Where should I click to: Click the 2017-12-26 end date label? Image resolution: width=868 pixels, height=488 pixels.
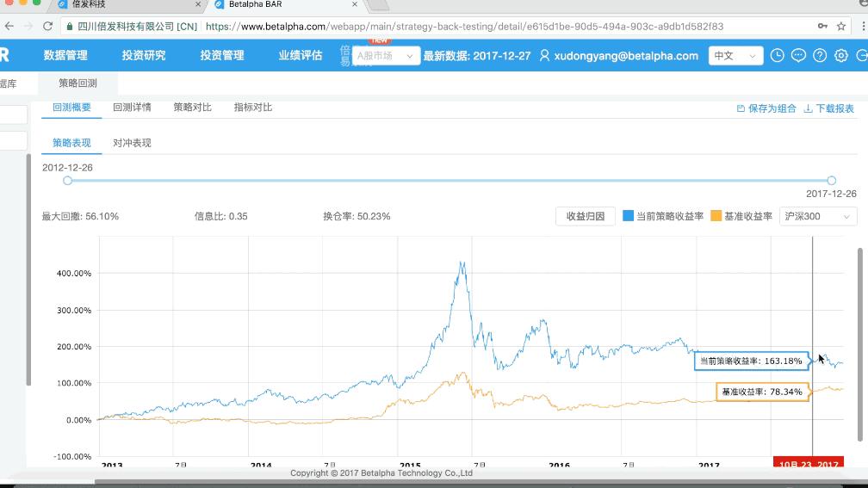tap(831, 194)
